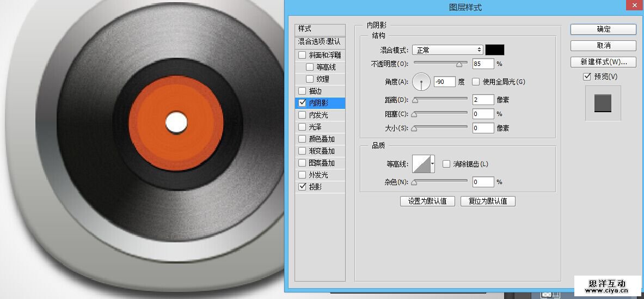Click the 取消 button
This screenshot has width=644, height=299.
pos(603,46)
